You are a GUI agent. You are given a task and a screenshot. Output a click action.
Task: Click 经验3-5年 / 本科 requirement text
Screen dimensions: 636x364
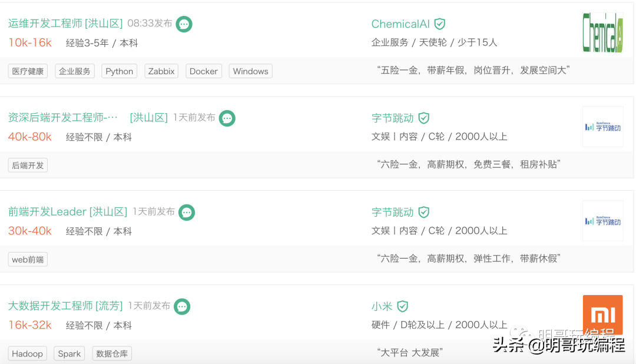[x=102, y=43]
